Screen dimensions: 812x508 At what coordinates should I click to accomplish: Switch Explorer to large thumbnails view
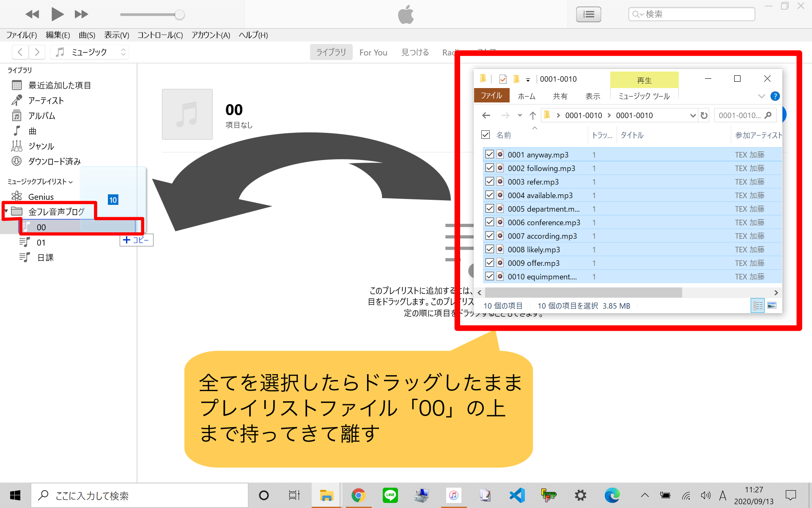(x=772, y=305)
